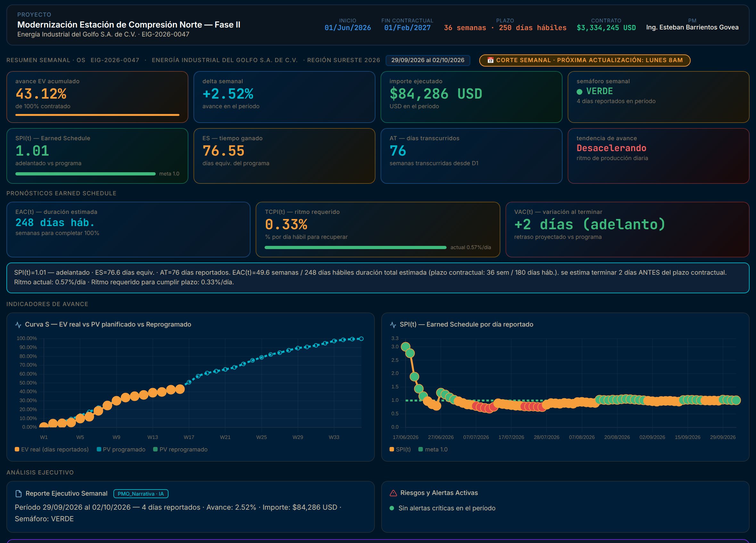Click the first SPI(t) data point near 3.0

tap(405, 347)
